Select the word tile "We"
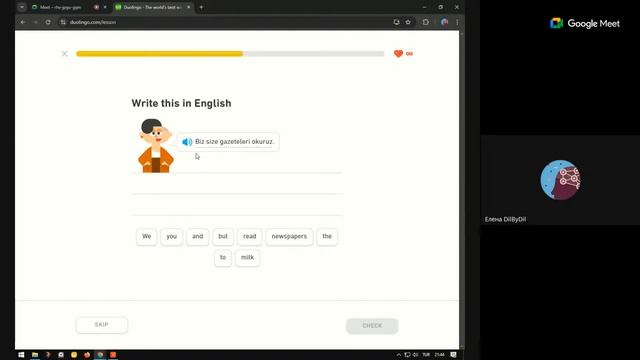Screen dimensions: 640x360 pos(147,236)
